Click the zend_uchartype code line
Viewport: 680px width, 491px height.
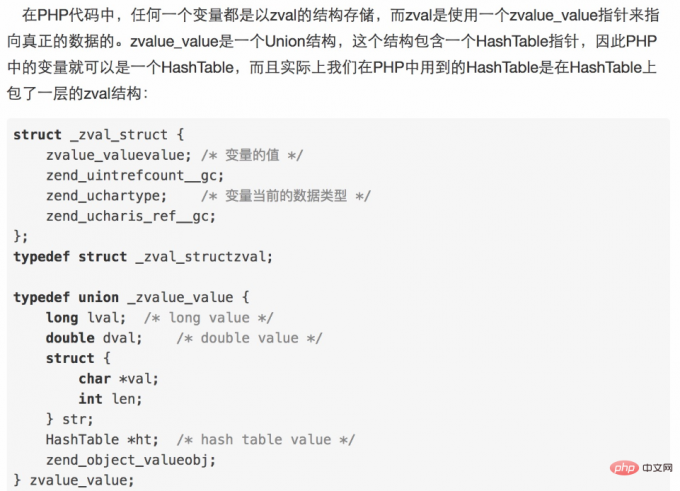[106, 196]
